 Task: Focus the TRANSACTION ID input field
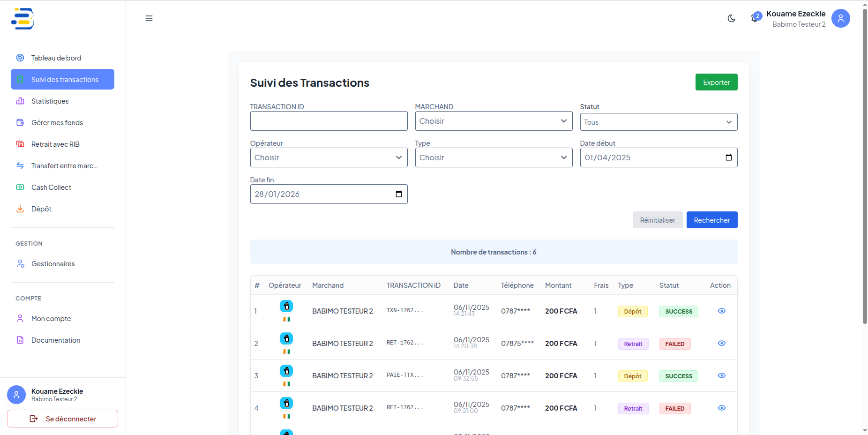click(329, 121)
